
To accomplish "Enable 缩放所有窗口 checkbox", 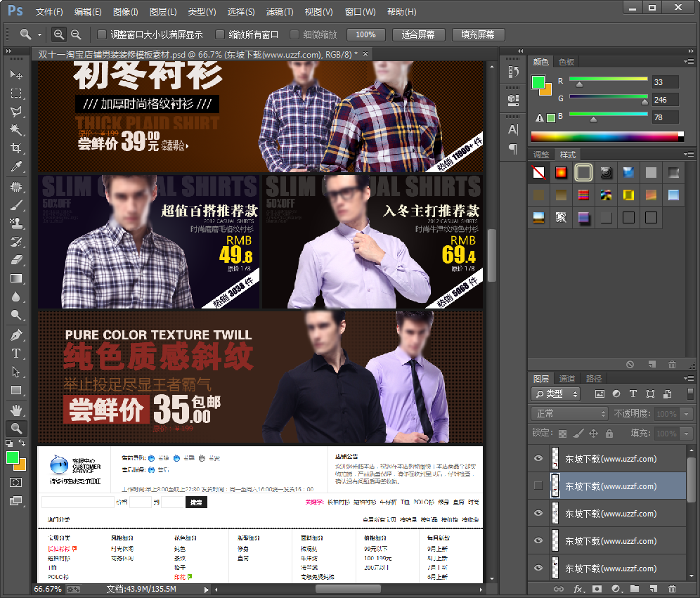I will coord(221,34).
